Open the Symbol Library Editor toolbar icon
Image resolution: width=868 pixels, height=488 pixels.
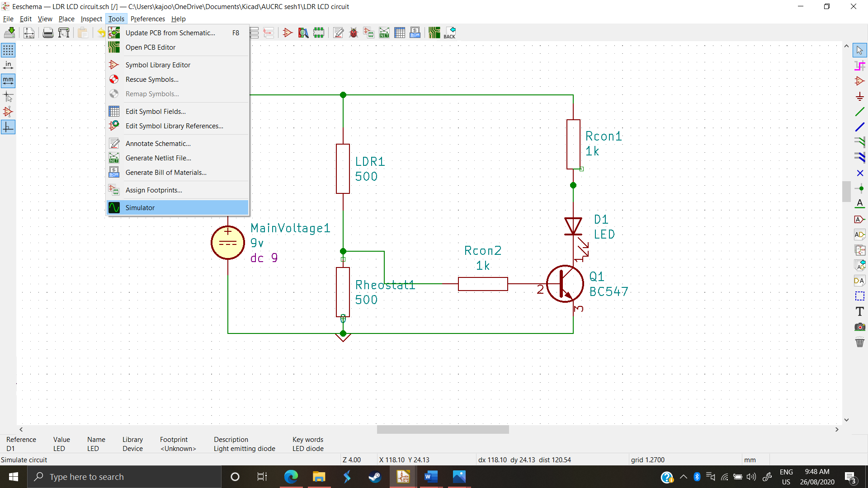288,33
